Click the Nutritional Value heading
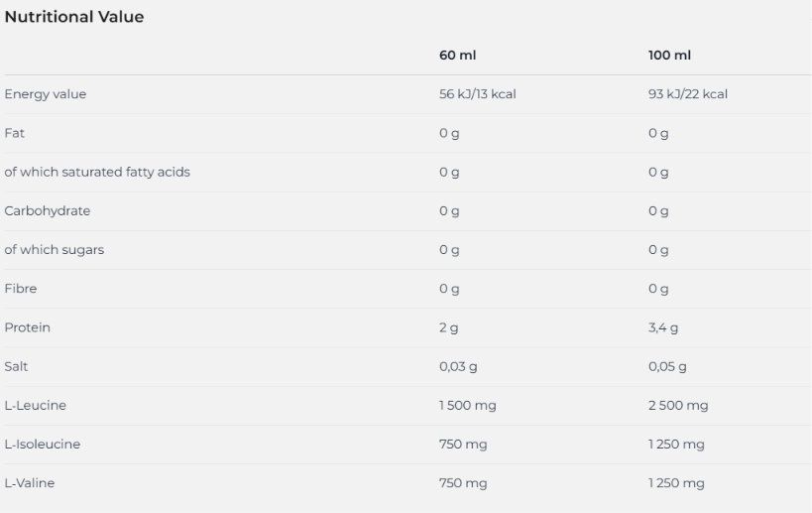The height and width of the screenshot is (513, 812). [74, 17]
